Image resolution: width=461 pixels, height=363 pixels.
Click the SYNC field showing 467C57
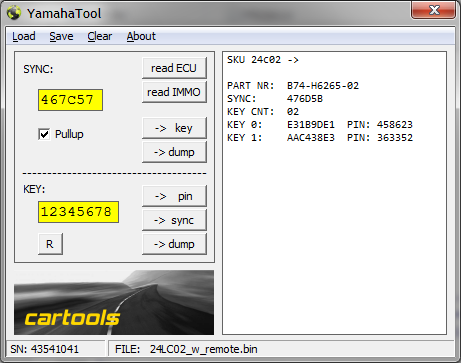[x=70, y=100]
